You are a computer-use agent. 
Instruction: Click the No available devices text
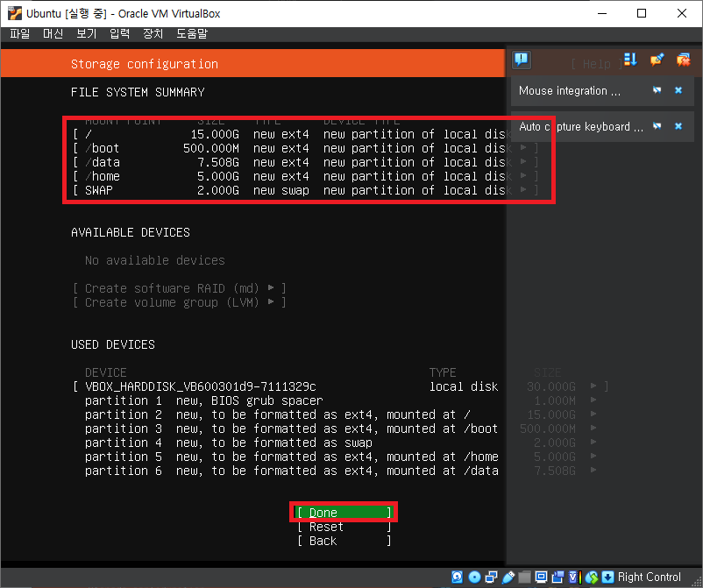155,260
